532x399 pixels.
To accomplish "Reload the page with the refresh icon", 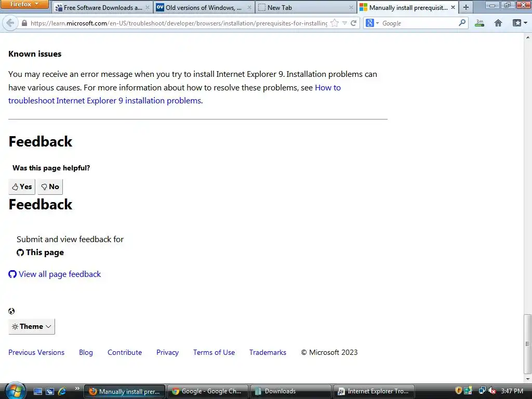I will [353, 23].
